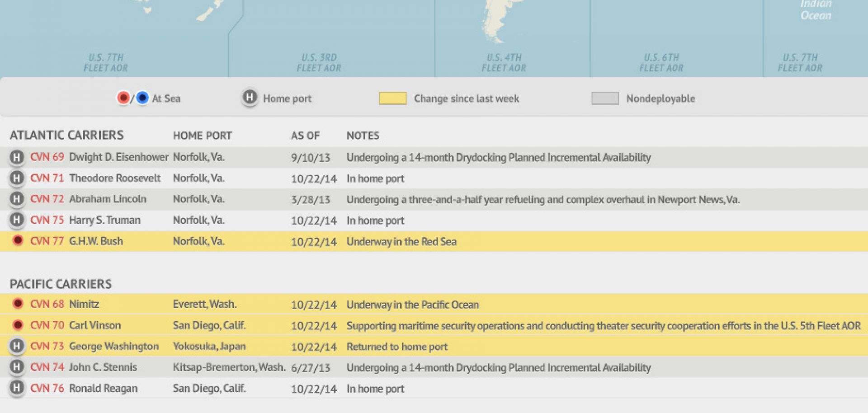Viewport: 868px width, 413px height.
Task: Click the G.H.W. Bush carrier name
Action: 96,241
